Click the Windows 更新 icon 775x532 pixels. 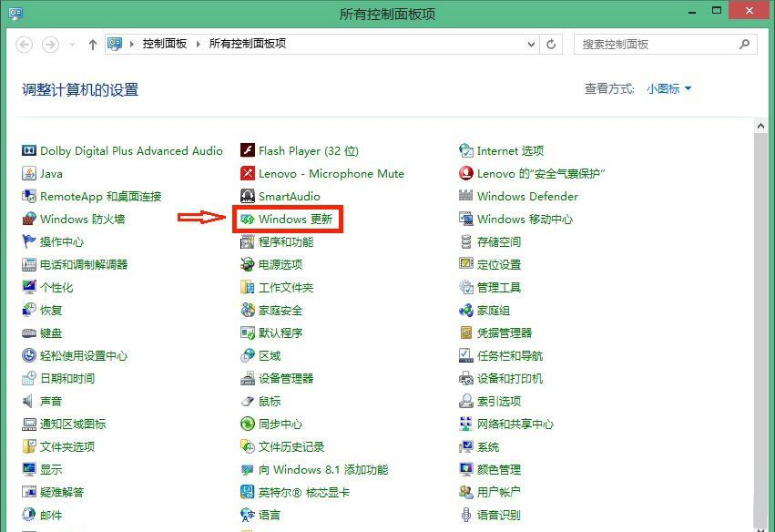[248, 219]
